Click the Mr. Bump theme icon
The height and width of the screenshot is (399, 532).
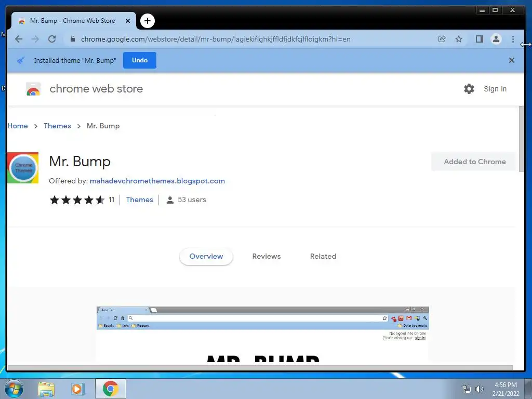tap(23, 168)
